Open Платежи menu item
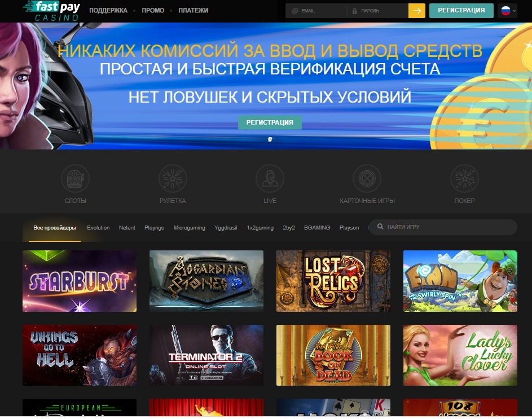The width and height of the screenshot is (532, 419). 194,11
